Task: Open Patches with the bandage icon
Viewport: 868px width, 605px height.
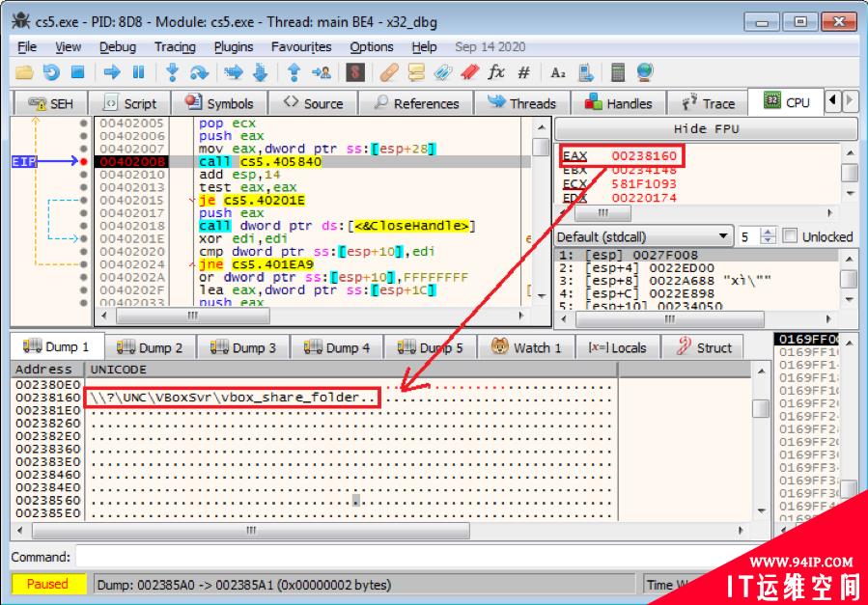Action: 389,72
